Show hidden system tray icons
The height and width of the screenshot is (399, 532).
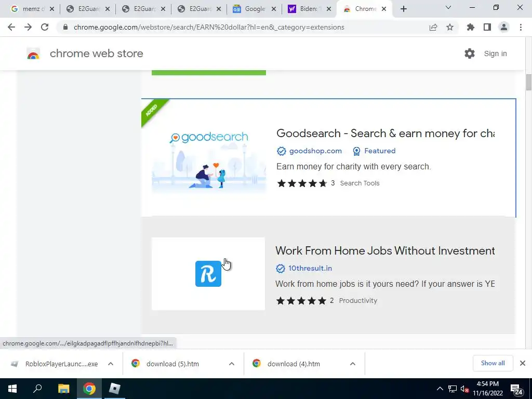pos(440,389)
